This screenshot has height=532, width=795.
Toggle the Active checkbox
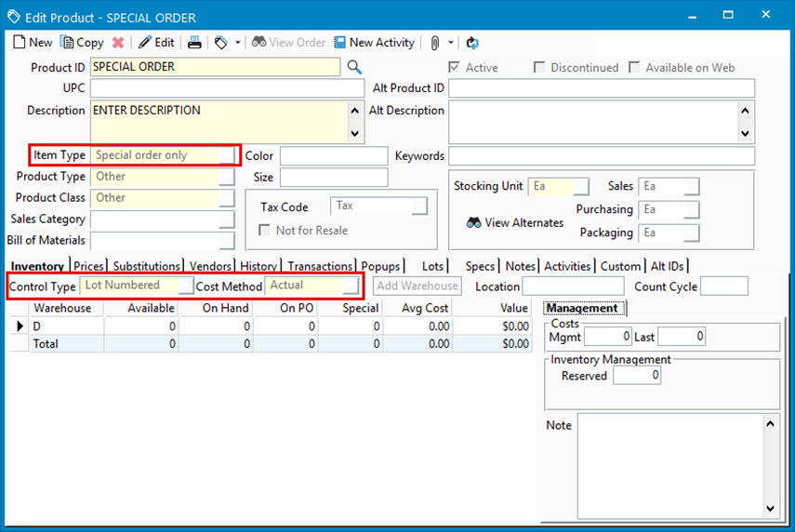click(x=454, y=68)
